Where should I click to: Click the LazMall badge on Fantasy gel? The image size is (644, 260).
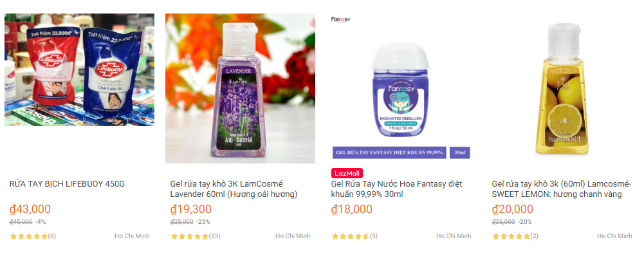click(346, 173)
